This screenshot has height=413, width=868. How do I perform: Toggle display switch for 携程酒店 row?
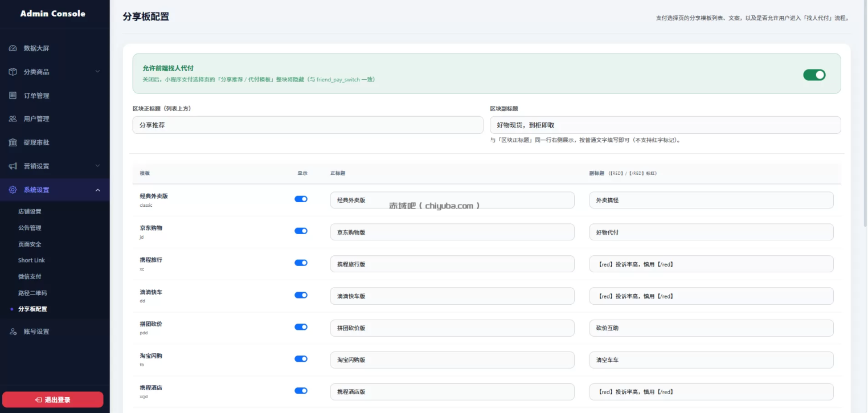point(301,391)
